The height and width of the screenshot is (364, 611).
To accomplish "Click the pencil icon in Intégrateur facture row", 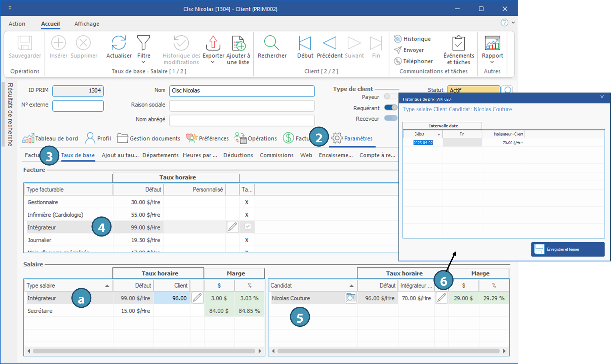I will click(x=232, y=227).
